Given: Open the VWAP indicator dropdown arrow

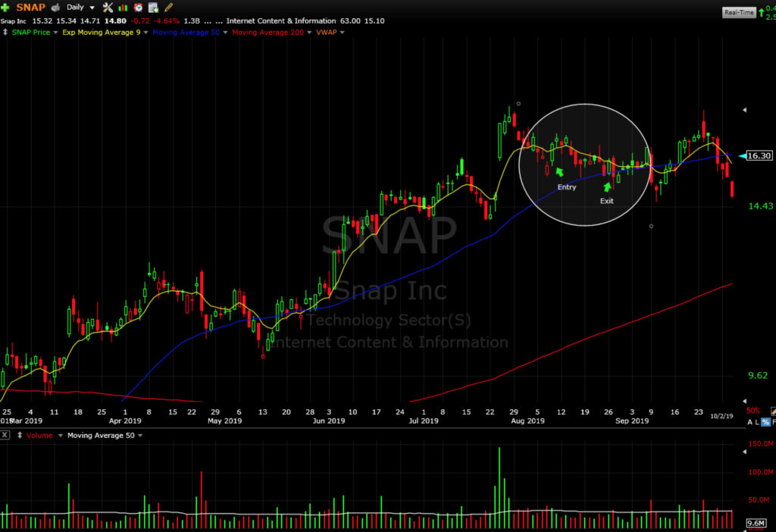Looking at the screenshot, I should (342, 32).
